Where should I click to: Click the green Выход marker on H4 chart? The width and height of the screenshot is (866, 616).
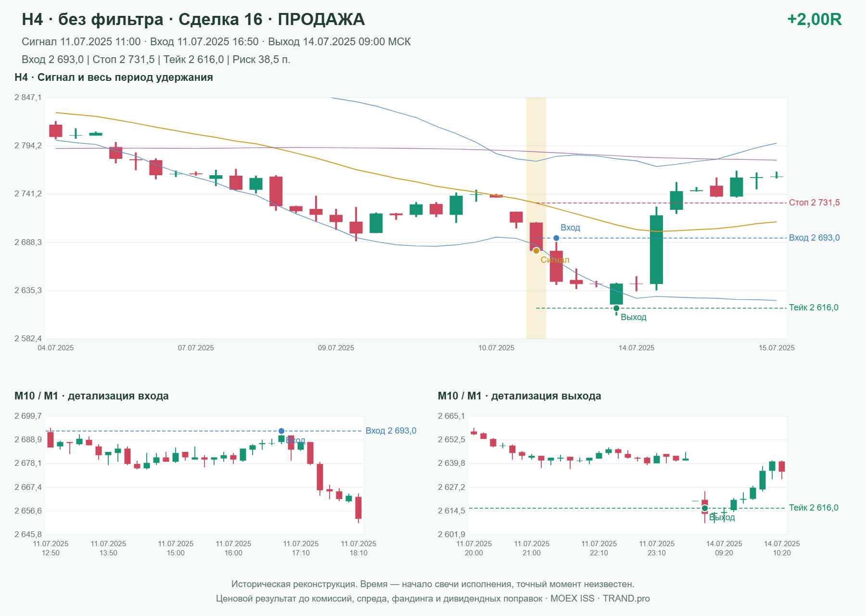click(616, 308)
